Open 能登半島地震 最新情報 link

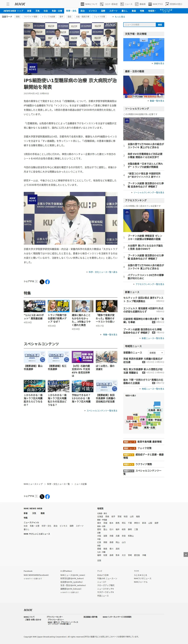point(149,442)
